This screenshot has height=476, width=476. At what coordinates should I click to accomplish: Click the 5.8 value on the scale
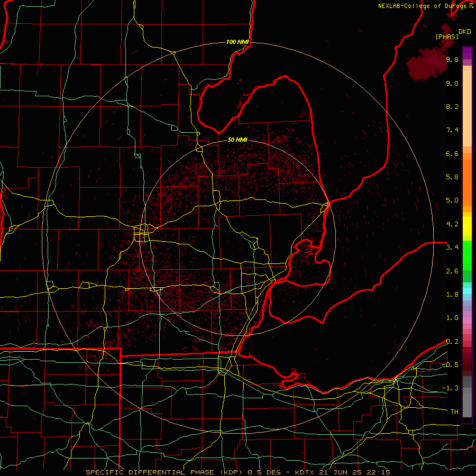pos(452,177)
